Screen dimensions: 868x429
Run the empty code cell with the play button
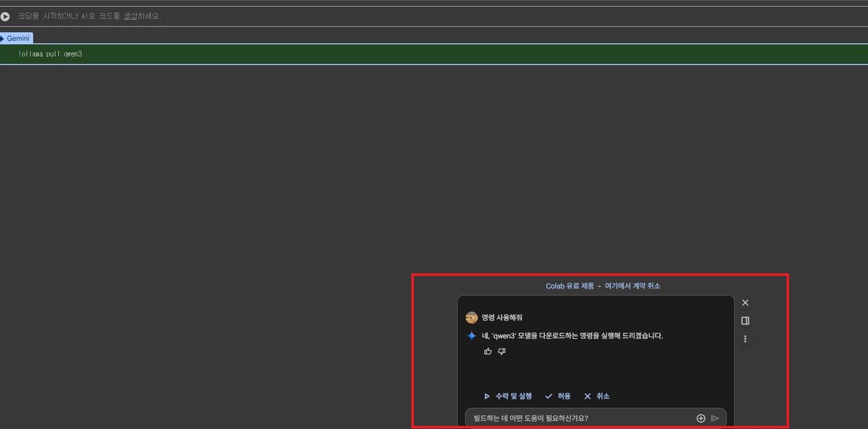point(5,16)
